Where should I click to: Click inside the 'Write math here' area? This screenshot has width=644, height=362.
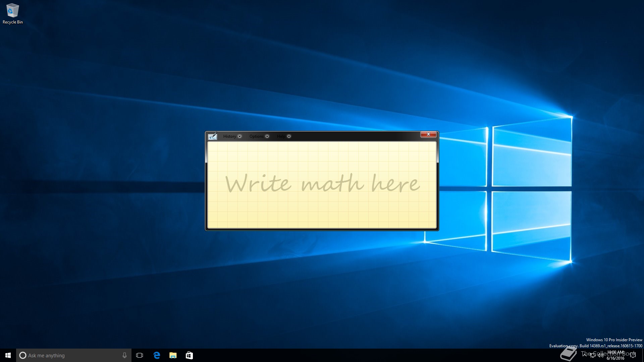coord(322,184)
